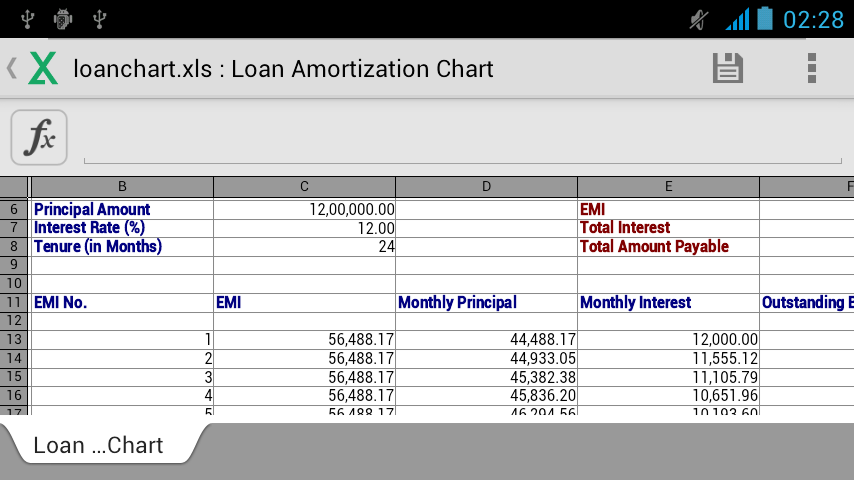The height and width of the screenshot is (480, 854).
Task: Tap the save floppy disk icon
Action: 728,68
